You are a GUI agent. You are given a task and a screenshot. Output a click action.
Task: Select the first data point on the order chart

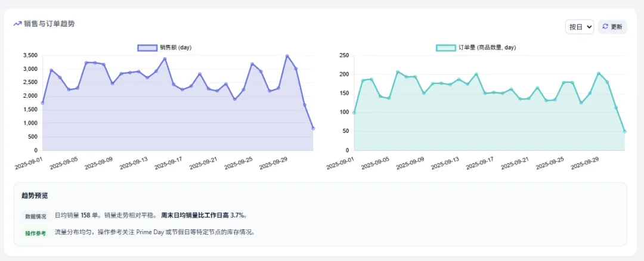354,113
